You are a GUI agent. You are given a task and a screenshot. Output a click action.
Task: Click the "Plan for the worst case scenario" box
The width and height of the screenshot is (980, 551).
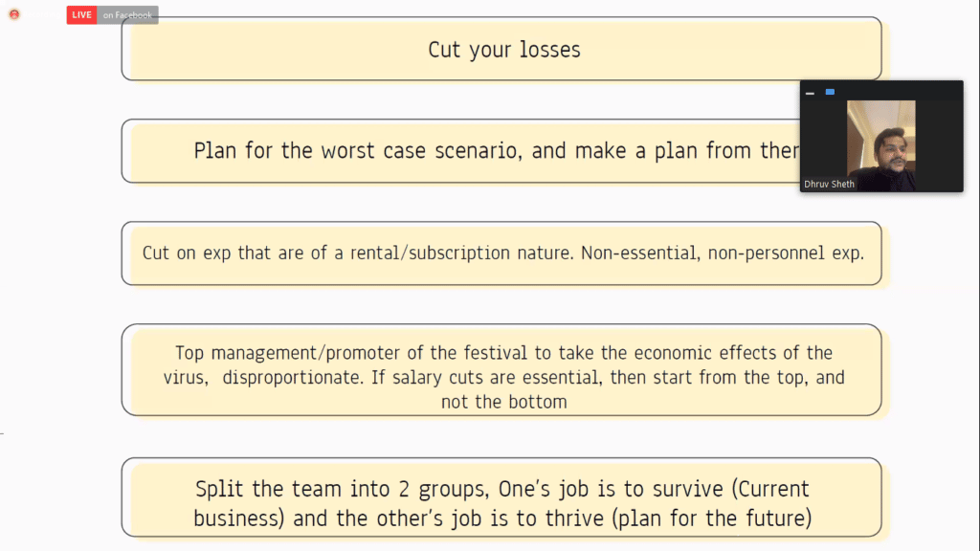pyautogui.click(x=479, y=151)
